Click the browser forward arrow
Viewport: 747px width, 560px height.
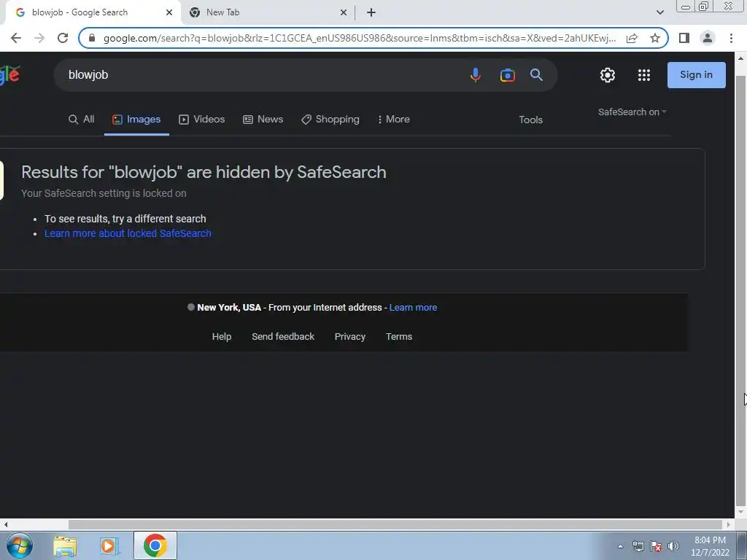pos(39,38)
